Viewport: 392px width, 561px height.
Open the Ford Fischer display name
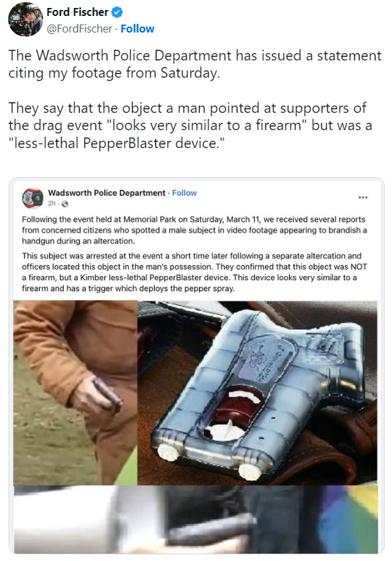tap(77, 12)
